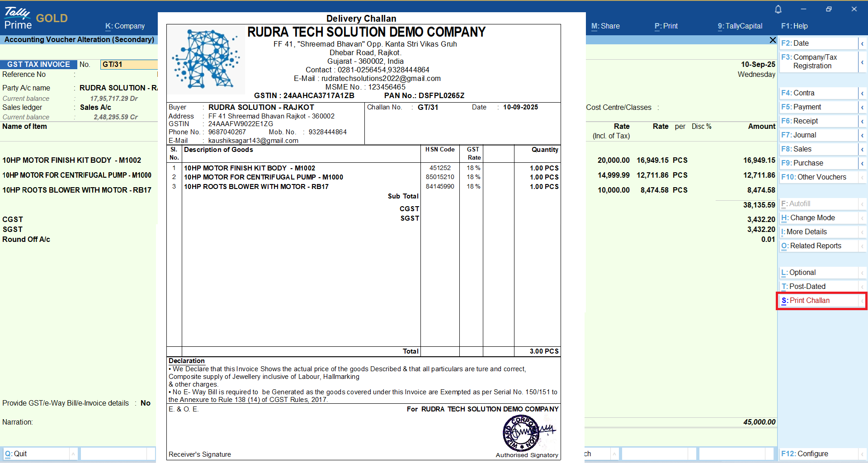Open the K: Company menu
Screen dimensions: 868x463
pos(125,26)
